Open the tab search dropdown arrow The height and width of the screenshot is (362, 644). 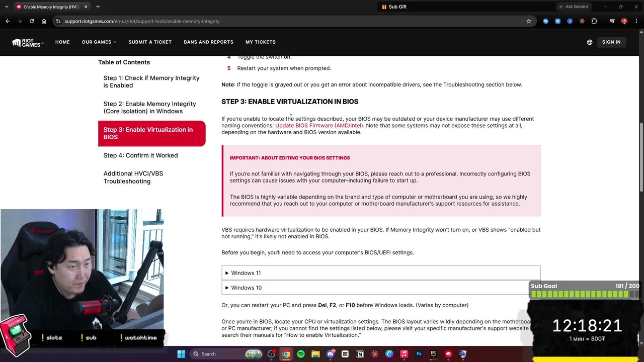(x=6, y=7)
